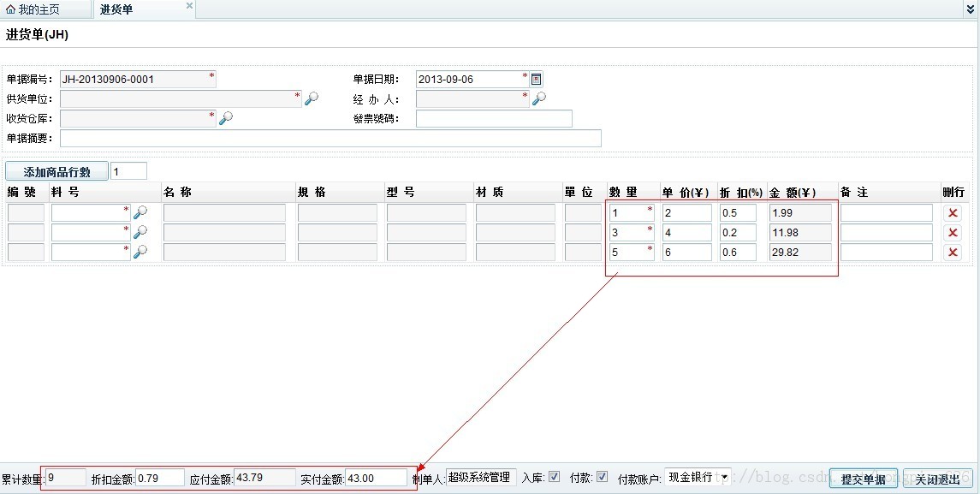Screen dimensions: 980x494
Task: Click the 累计数量 field showing 9
Action: pos(66,478)
